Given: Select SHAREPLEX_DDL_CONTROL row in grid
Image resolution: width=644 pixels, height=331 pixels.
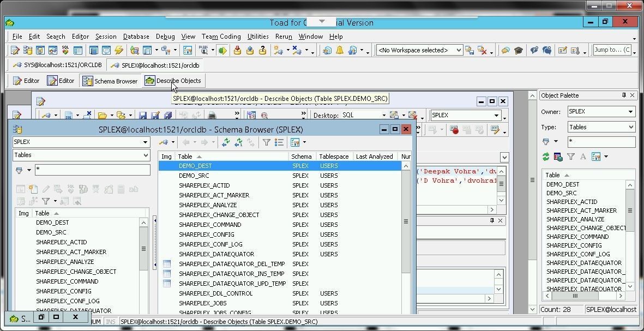Looking at the screenshot, I should point(280,293).
